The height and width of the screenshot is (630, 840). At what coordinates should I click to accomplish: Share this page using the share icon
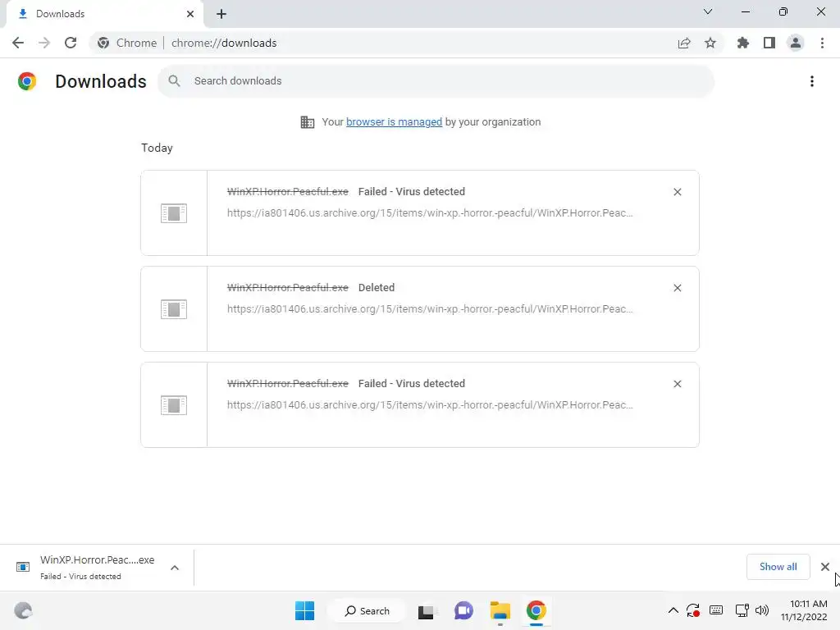pyautogui.click(x=684, y=43)
